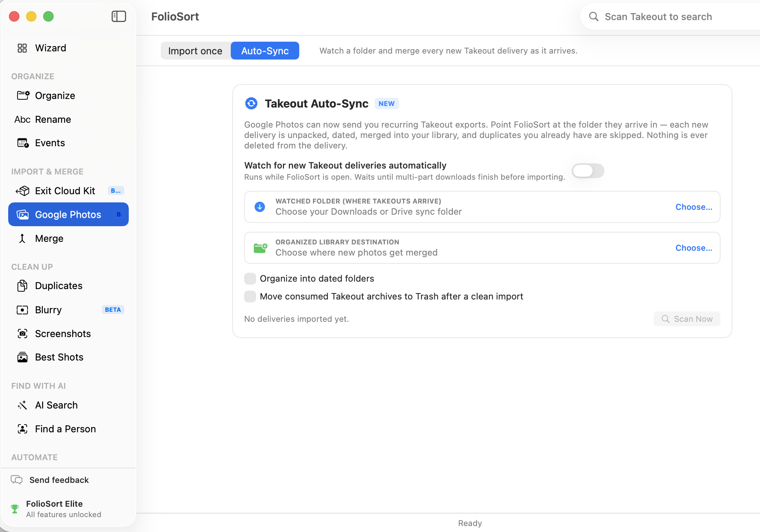The width and height of the screenshot is (760, 532).
Task: Open AI Search section
Action: tap(68, 405)
